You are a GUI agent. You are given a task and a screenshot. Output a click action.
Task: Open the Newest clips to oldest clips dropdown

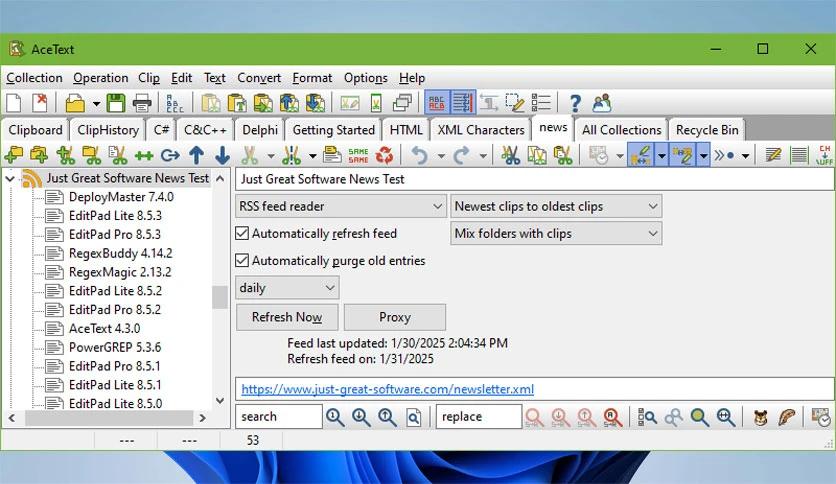pos(556,206)
